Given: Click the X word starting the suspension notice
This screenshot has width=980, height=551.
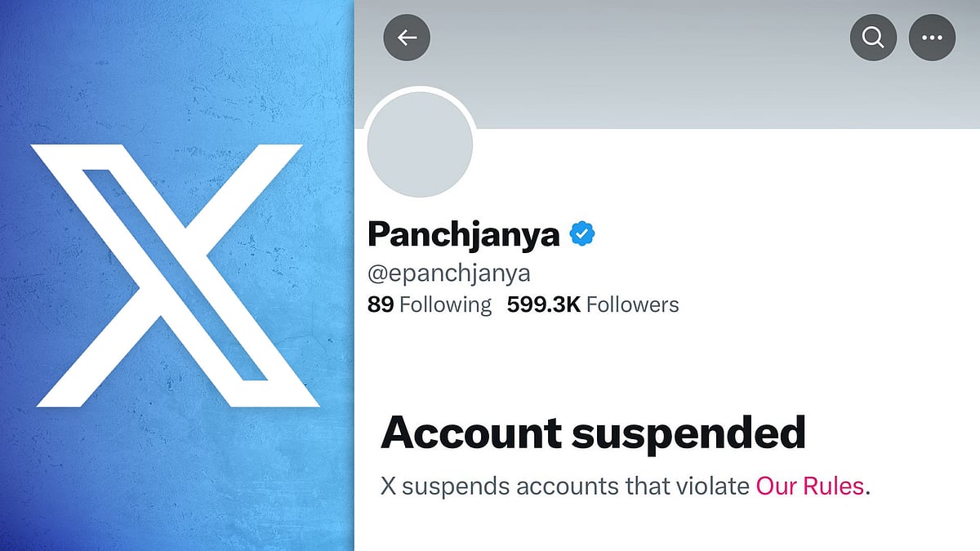Looking at the screenshot, I should [389, 486].
